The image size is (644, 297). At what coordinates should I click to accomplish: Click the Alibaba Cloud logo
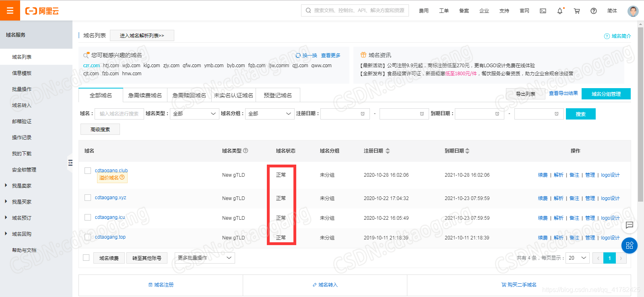point(42,11)
